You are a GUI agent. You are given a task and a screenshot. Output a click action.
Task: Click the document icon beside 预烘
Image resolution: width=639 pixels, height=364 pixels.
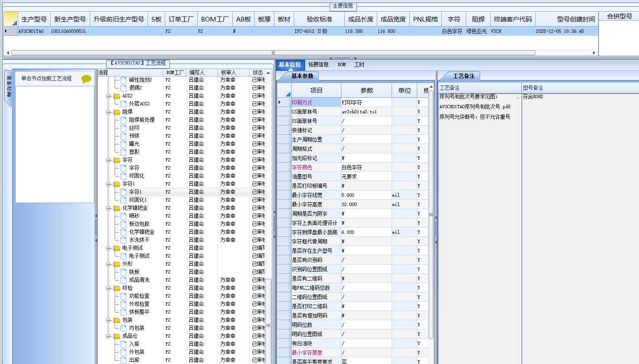click(124, 136)
